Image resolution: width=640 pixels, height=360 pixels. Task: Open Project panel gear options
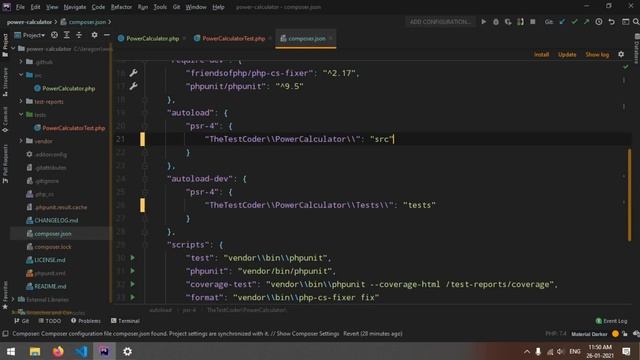tap(94, 35)
